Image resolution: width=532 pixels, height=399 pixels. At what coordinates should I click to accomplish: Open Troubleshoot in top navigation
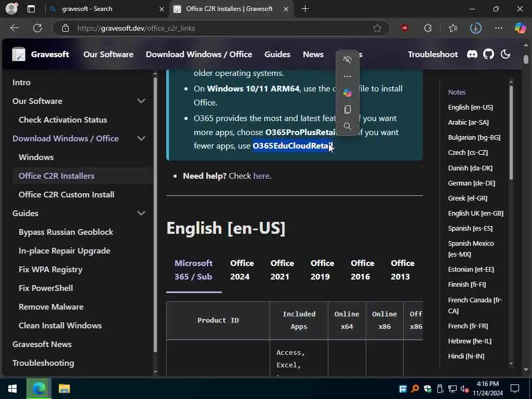point(433,54)
